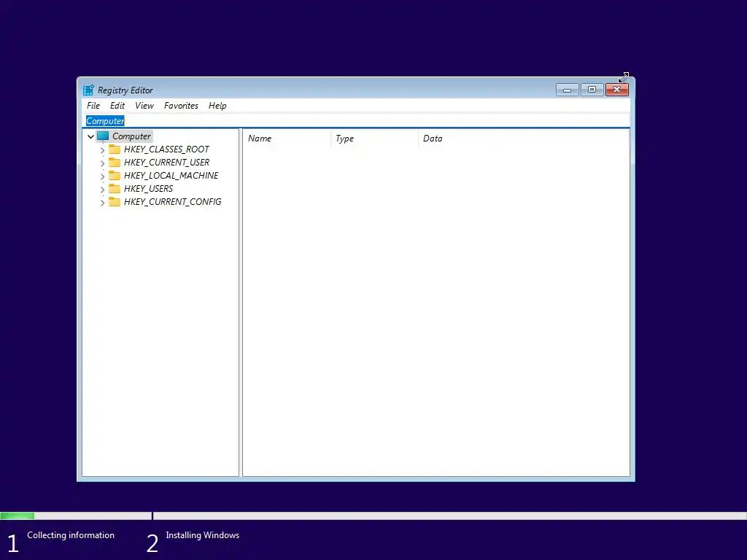Sort by the Data column header
The height and width of the screenshot is (560, 747).
[523, 139]
